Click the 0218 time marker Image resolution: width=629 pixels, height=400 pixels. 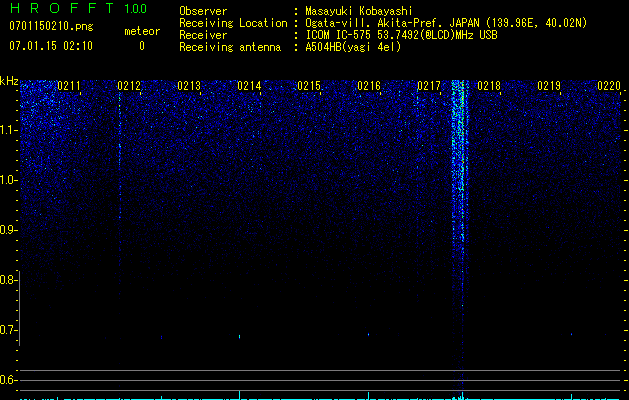[489, 86]
